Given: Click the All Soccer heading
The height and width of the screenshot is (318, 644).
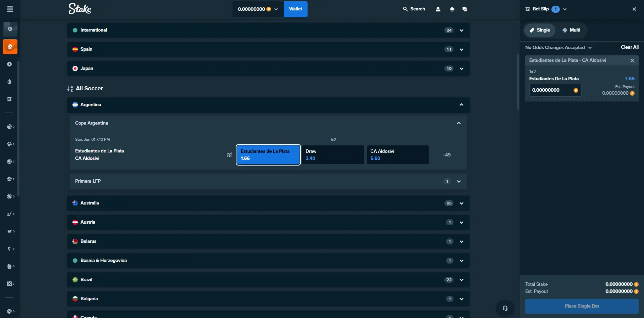Looking at the screenshot, I should click(x=89, y=89).
